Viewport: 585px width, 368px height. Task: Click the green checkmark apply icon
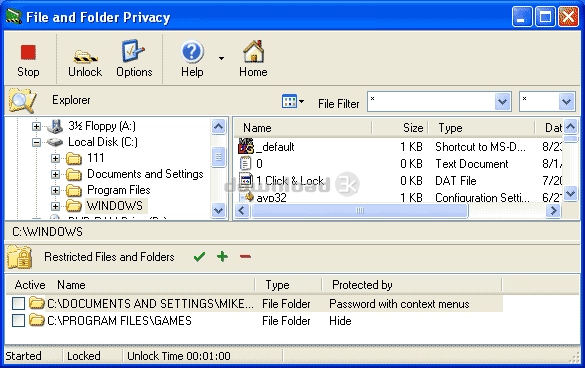tap(200, 256)
